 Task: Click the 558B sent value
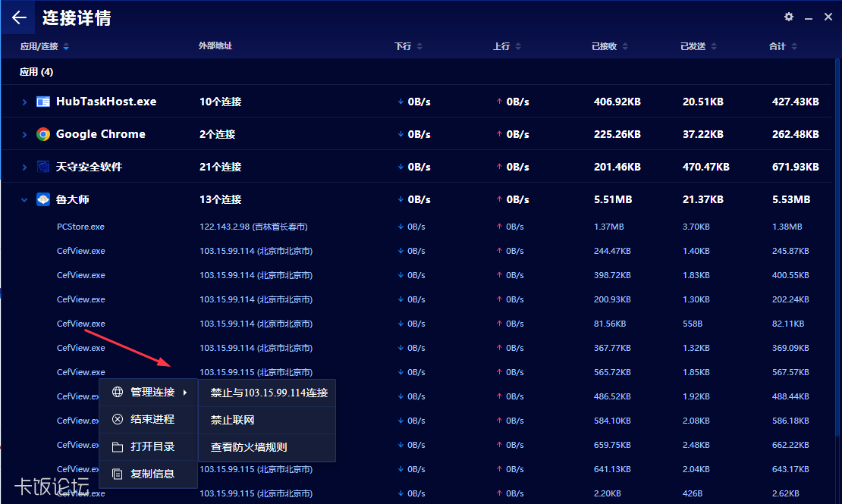pyautogui.click(x=692, y=324)
